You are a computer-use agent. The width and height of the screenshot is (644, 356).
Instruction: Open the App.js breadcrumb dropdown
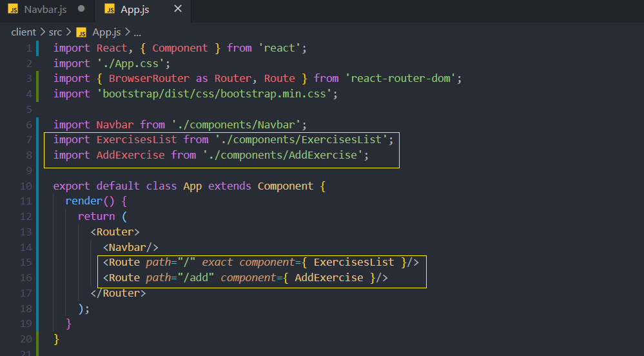(x=106, y=32)
